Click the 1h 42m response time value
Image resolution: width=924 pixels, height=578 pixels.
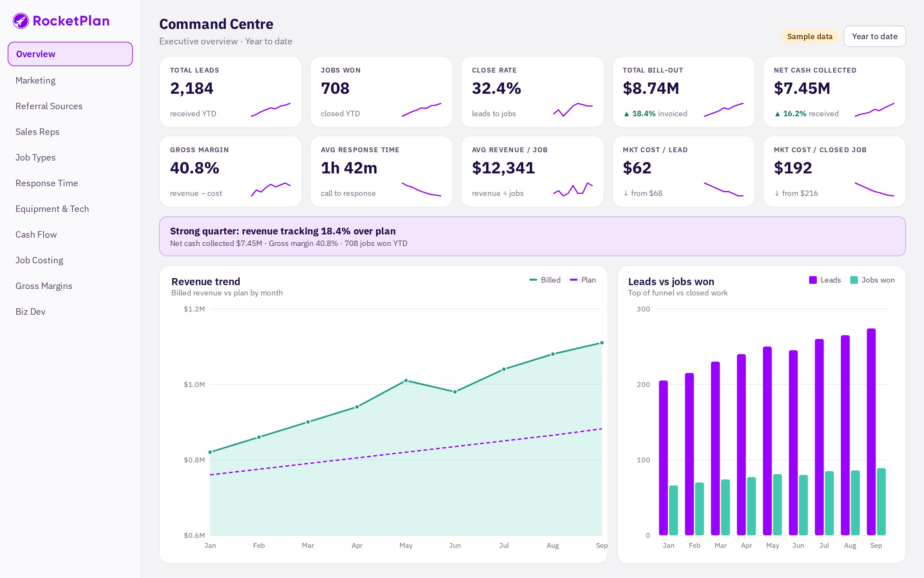pyautogui.click(x=349, y=168)
